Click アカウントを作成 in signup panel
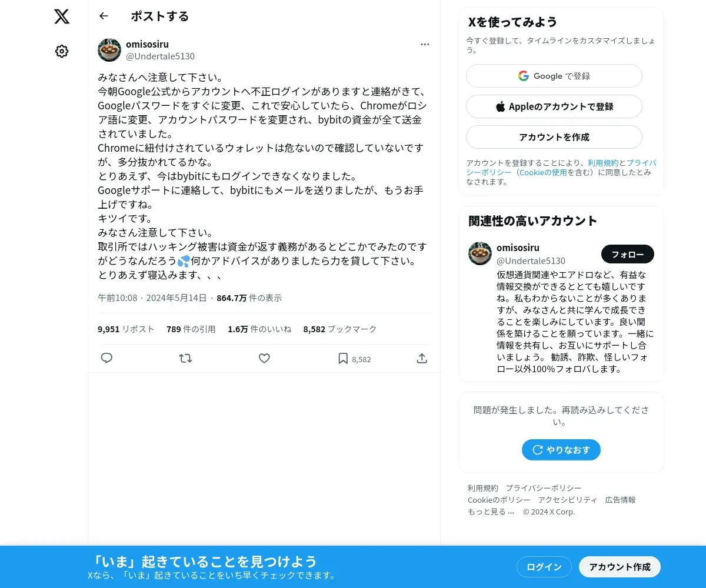 pos(554,137)
